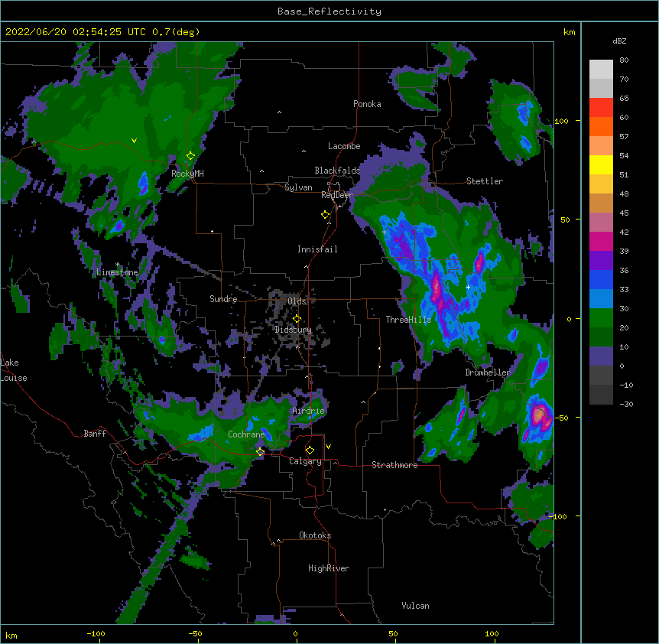This screenshot has width=659, height=644.
Task: Click the RedDeer city label
Action: click(x=337, y=195)
